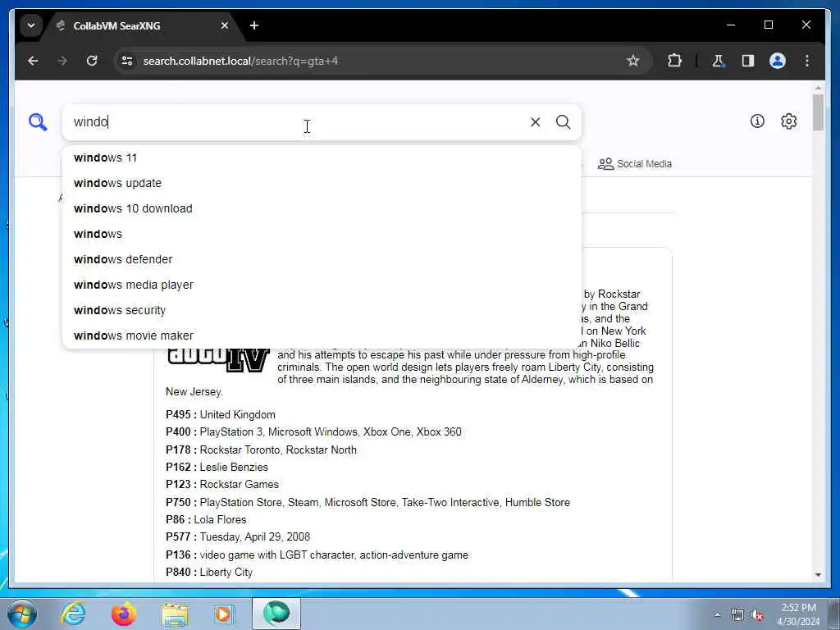The width and height of the screenshot is (840, 630).
Task: Click "P86 : Lola Flores" text
Action: (206, 519)
